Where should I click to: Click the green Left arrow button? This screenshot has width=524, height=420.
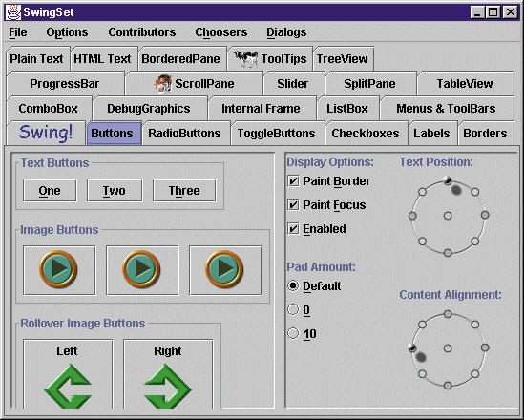pyautogui.click(x=68, y=374)
